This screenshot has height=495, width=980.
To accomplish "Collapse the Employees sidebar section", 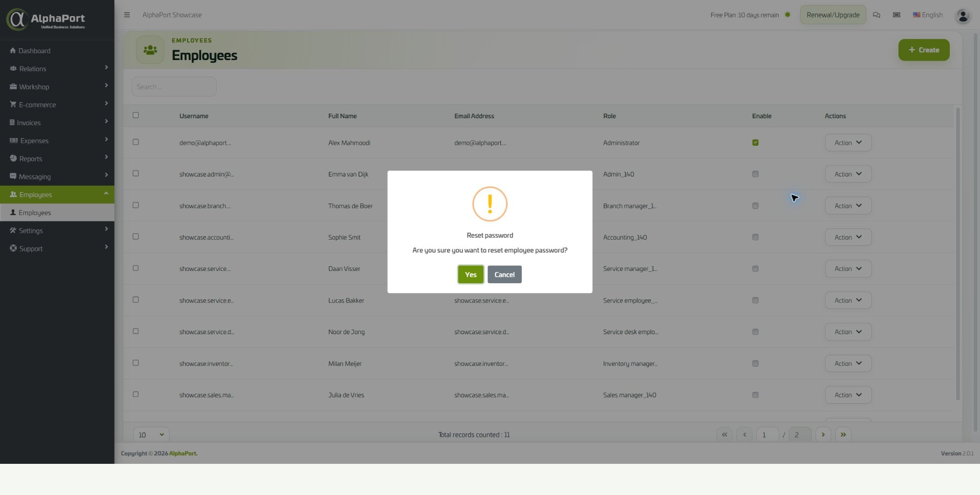I will coord(57,194).
